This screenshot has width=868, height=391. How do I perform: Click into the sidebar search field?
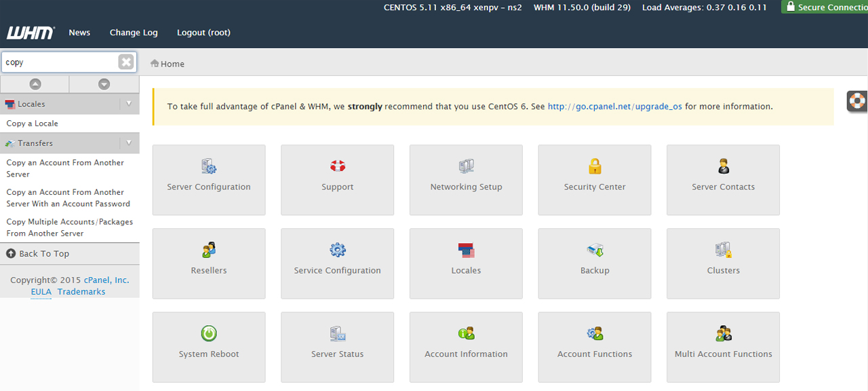pos(60,62)
